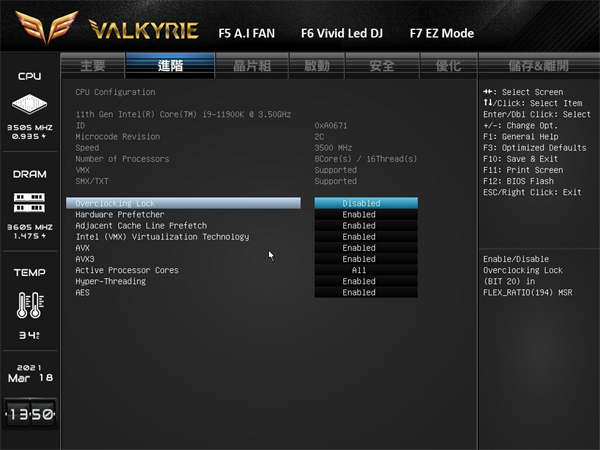Open the 儲存&離開 tab
This screenshot has height=450, width=600.
pos(538,66)
